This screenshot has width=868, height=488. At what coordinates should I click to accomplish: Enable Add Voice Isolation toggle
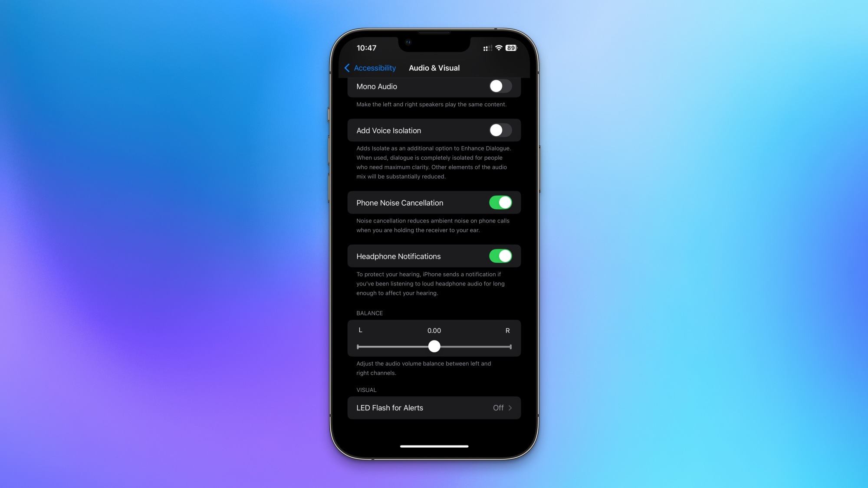pyautogui.click(x=500, y=130)
